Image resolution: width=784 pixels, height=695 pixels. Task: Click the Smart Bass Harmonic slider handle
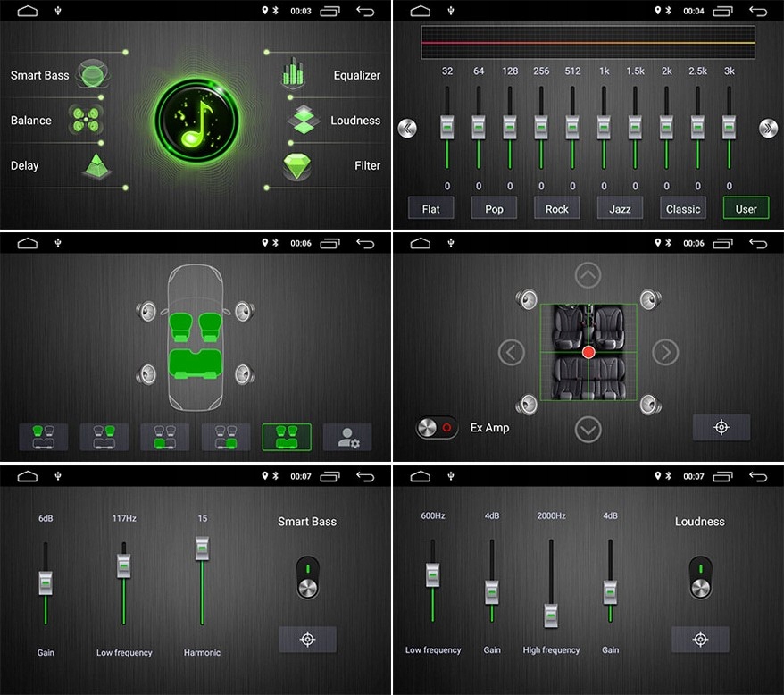(203, 548)
